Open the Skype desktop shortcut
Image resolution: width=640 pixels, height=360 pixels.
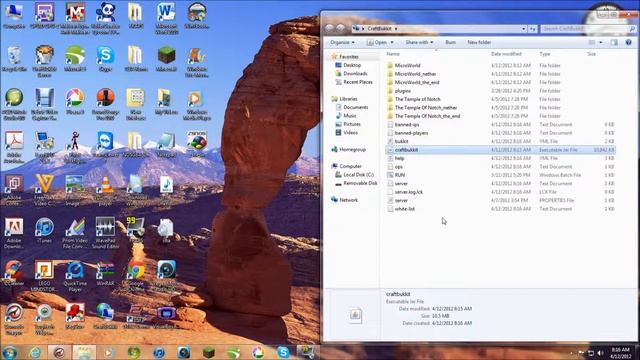pos(105,58)
